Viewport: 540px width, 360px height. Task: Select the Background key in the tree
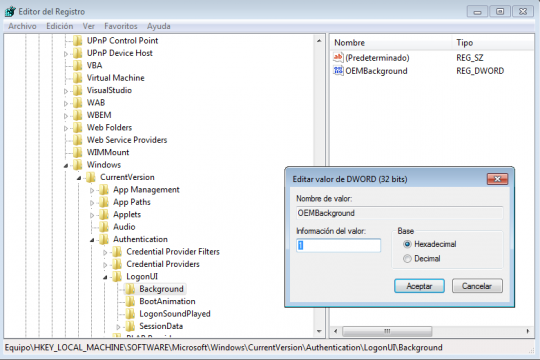[161, 289]
